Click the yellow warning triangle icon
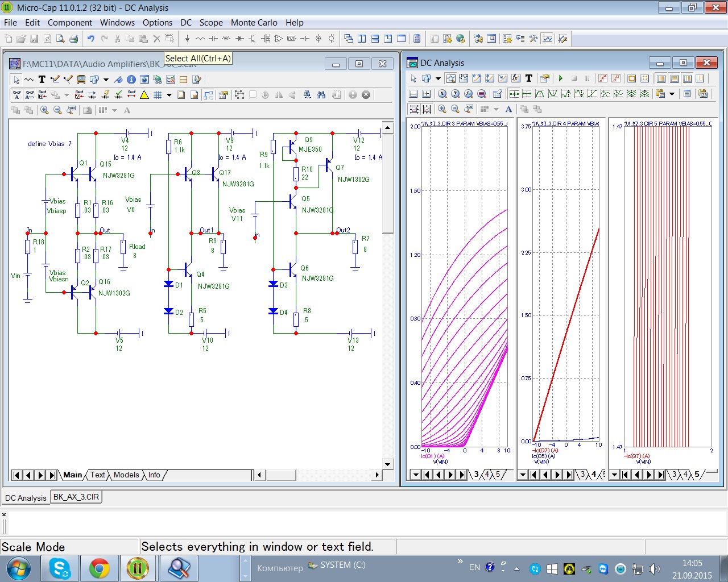 coord(144,95)
